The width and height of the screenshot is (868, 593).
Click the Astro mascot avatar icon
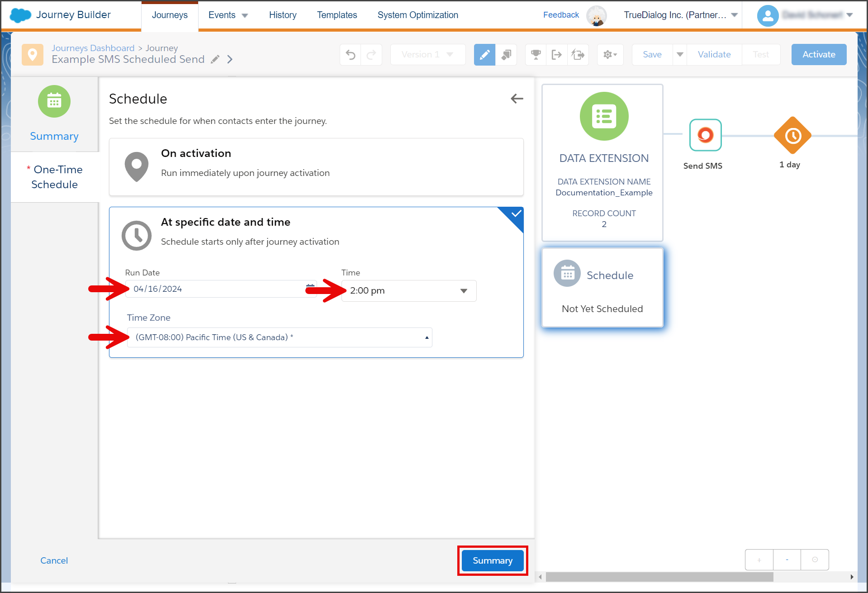click(597, 16)
